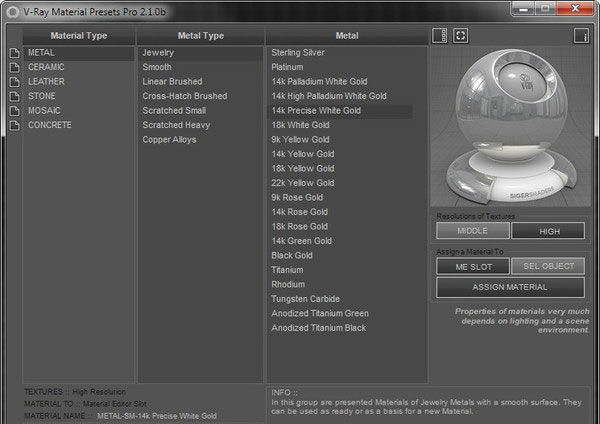Select 9k Rose Gold
600x424 pixels.
pyautogui.click(x=341, y=197)
